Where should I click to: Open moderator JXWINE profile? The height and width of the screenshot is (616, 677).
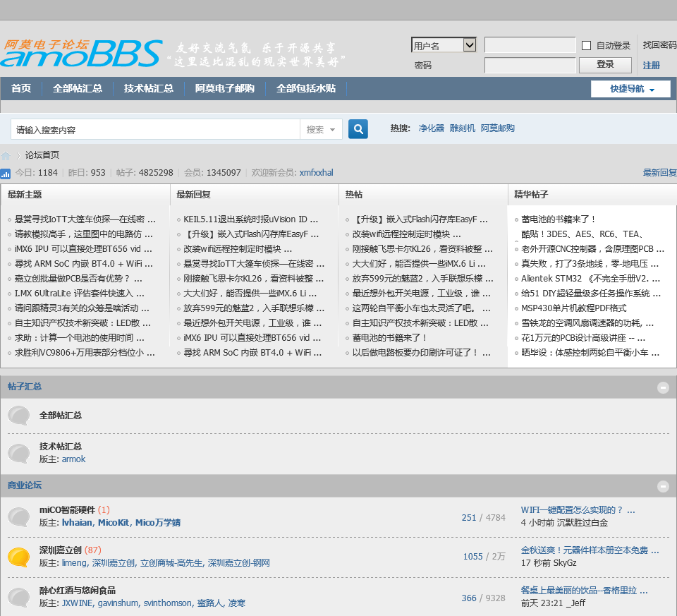77,603
